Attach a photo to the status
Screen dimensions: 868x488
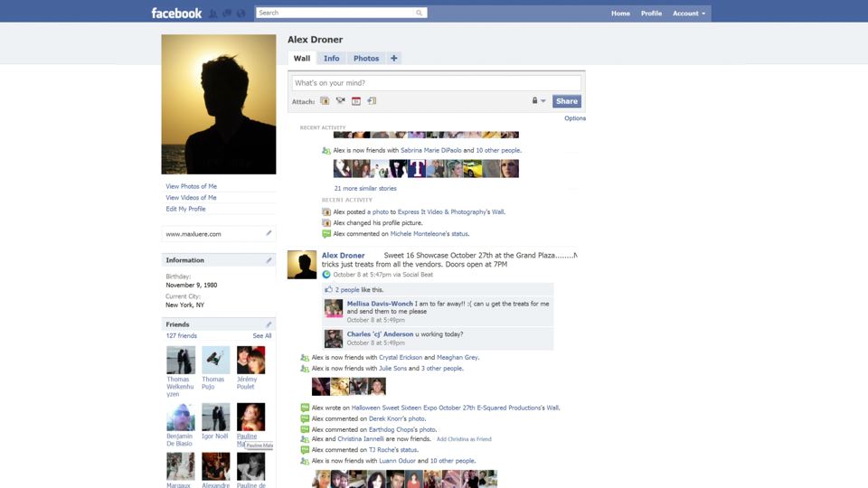click(325, 100)
